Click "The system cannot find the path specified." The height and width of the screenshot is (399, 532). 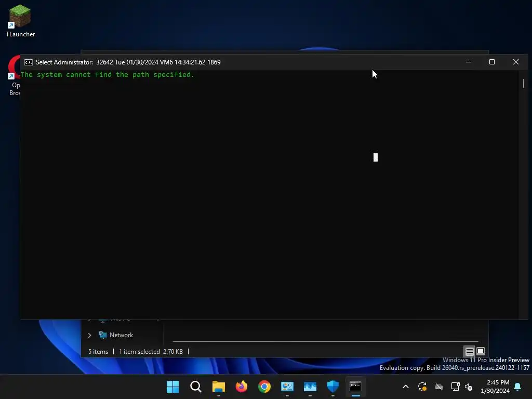click(x=107, y=75)
